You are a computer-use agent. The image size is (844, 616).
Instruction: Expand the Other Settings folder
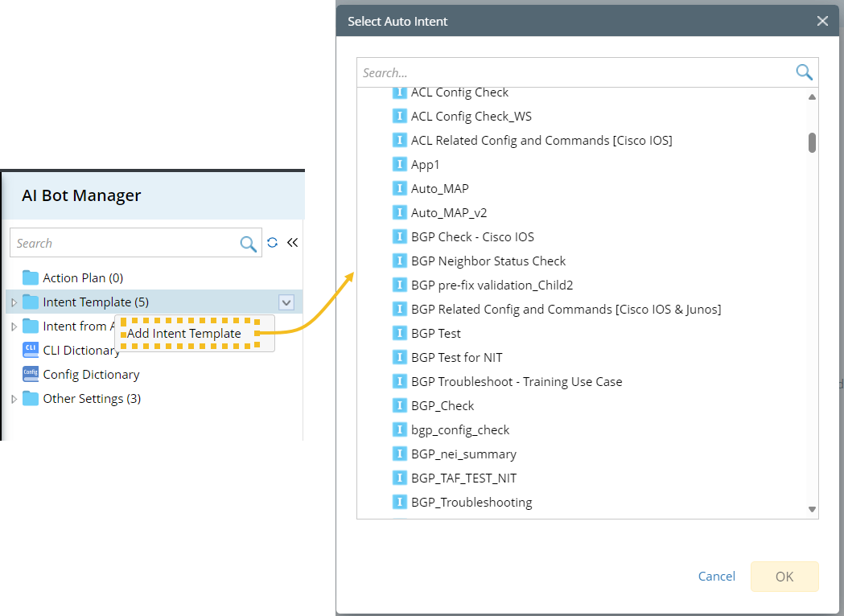(x=14, y=399)
